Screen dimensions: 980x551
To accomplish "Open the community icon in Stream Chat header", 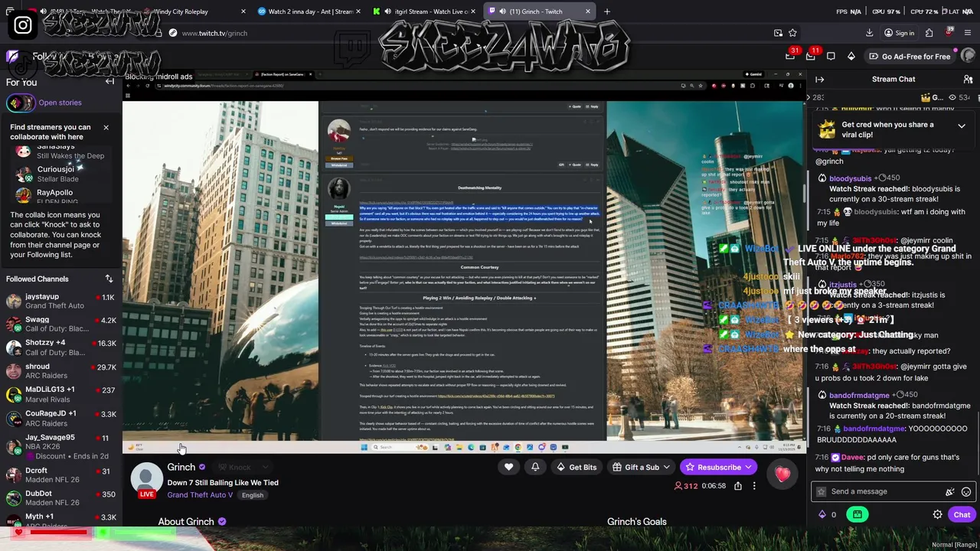I will (968, 79).
